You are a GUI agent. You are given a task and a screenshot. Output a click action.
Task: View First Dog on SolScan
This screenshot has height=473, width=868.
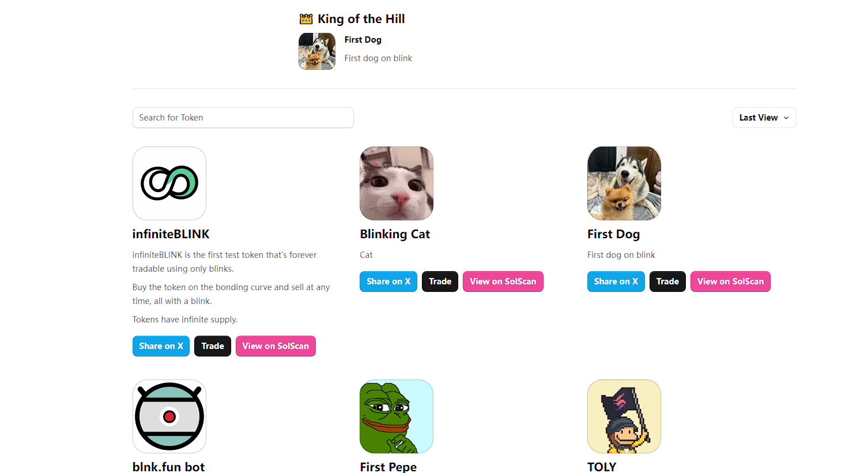click(x=730, y=281)
